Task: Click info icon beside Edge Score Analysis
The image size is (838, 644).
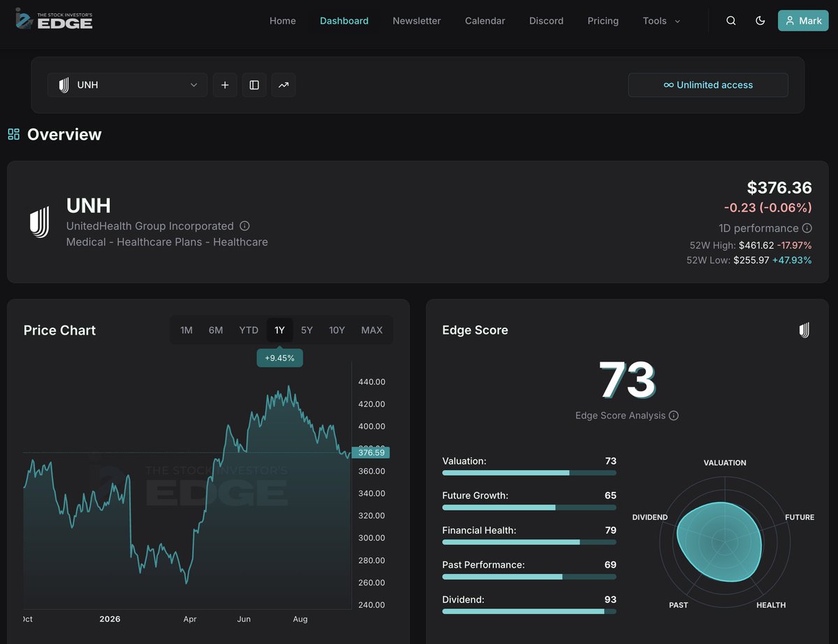Action: coord(674,416)
